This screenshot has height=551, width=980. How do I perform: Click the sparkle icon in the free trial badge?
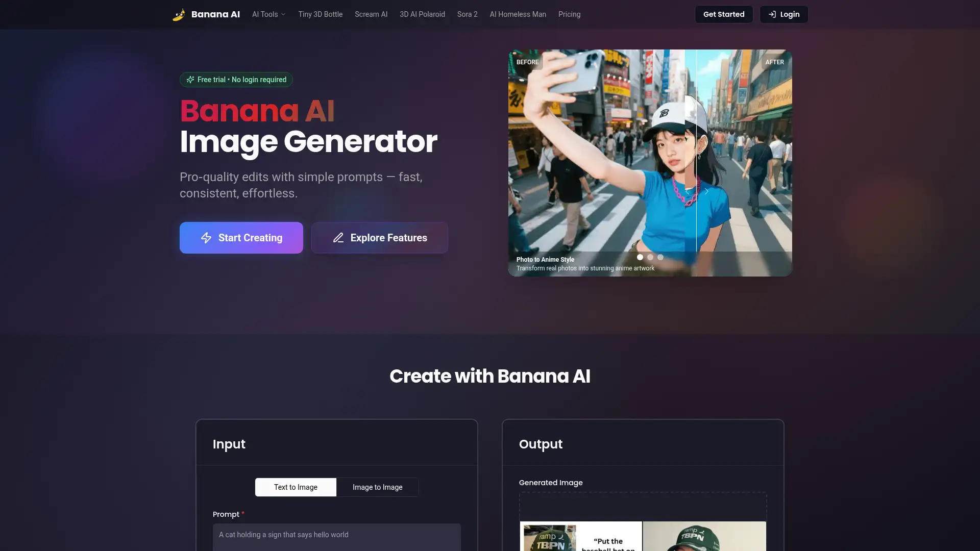[x=190, y=80]
